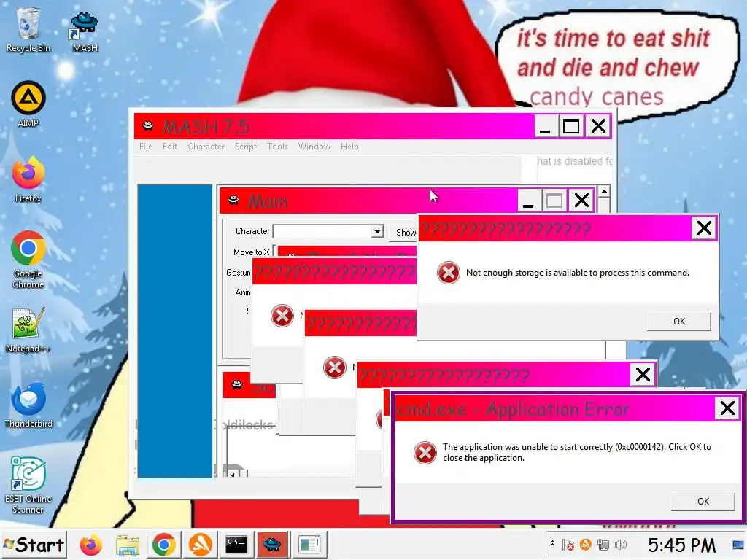This screenshot has width=747, height=560.
Task: Open Chrome from the taskbar
Action: [x=164, y=545]
